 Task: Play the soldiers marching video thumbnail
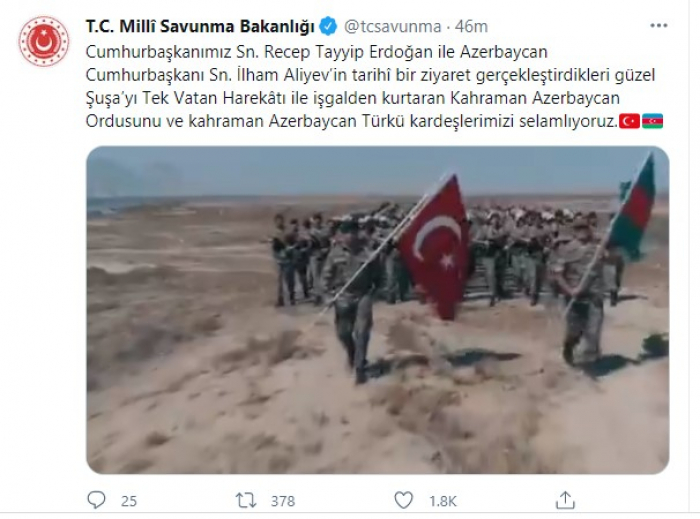click(378, 310)
